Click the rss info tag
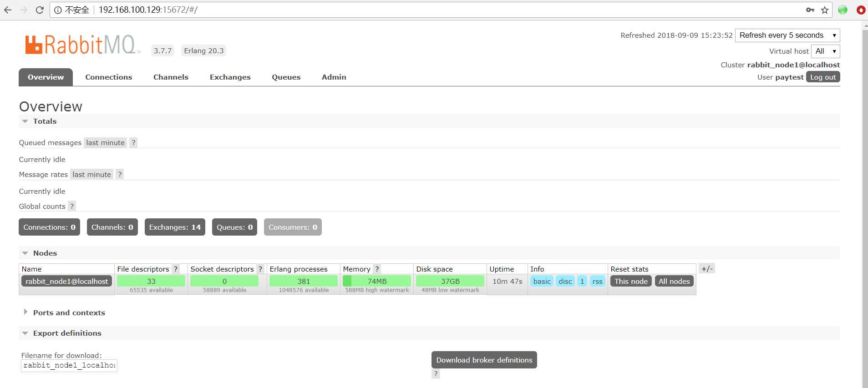This screenshot has height=388, width=868. (x=598, y=282)
